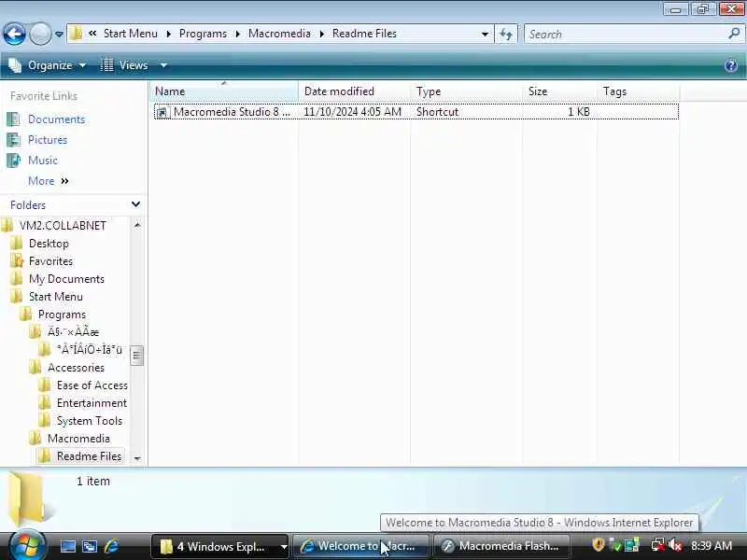
Task: Click Switch between windows quick launch icon
Action: pyautogui.click(x=90, y=546)
